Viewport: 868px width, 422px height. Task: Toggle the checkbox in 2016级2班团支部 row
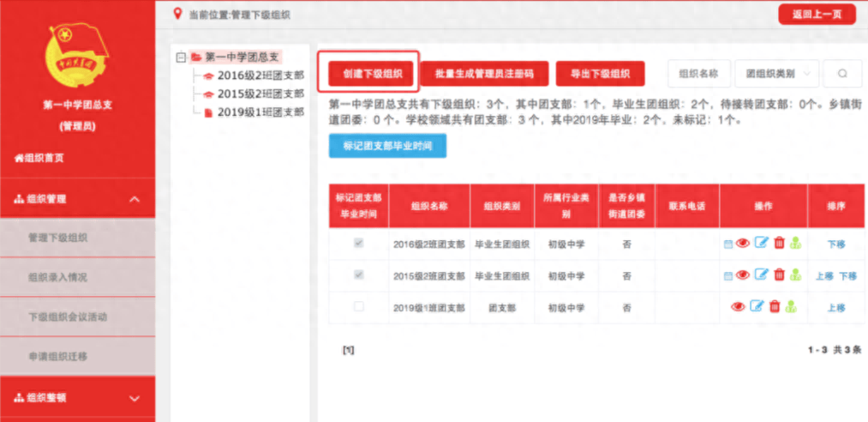click(359, 244)
